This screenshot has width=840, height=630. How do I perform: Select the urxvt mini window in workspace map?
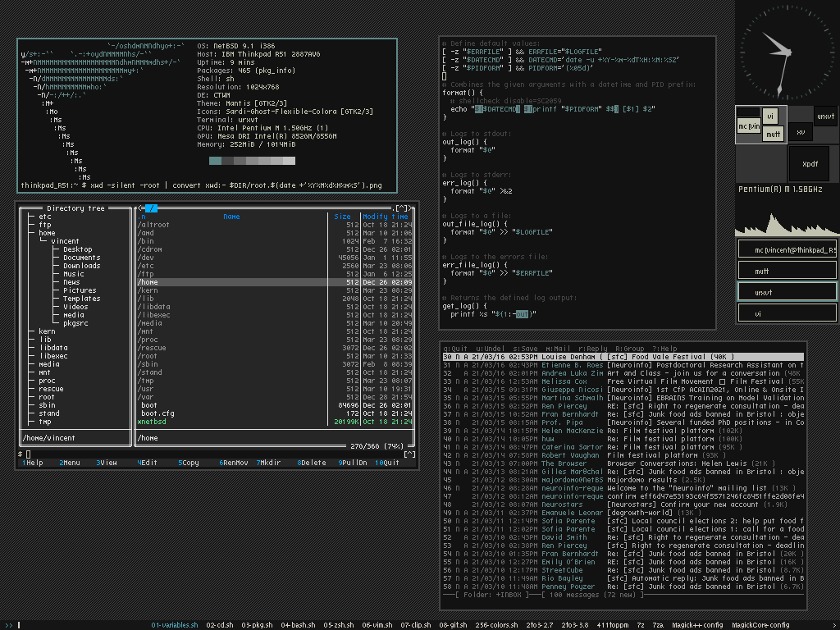click(x=825, y=116)
